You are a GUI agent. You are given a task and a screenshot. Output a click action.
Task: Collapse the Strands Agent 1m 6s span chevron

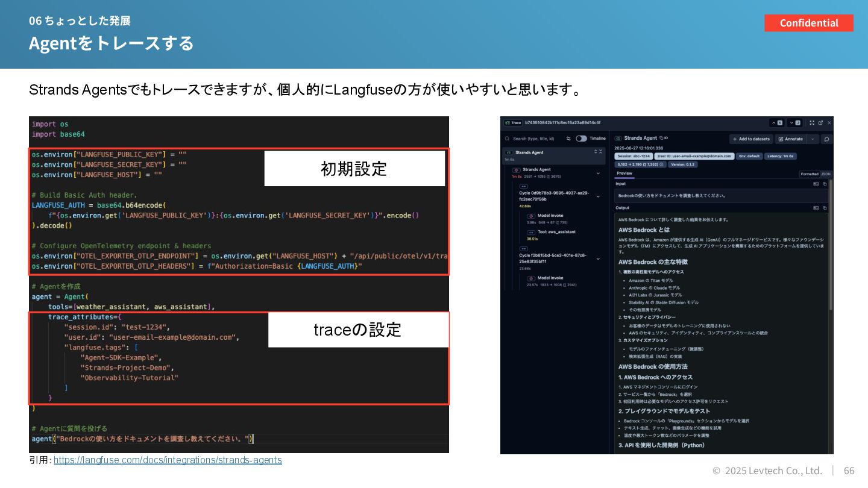598,173
